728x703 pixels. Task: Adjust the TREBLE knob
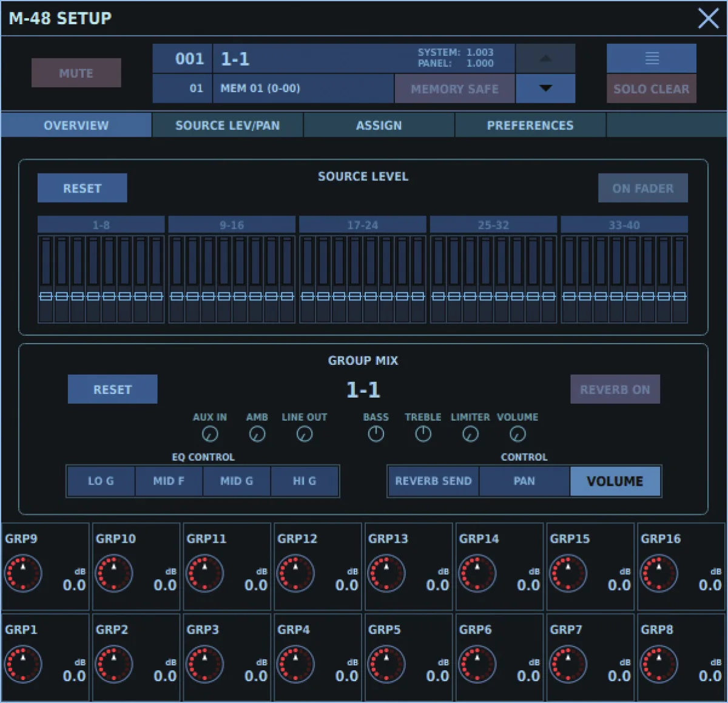(x=423, y=434)
